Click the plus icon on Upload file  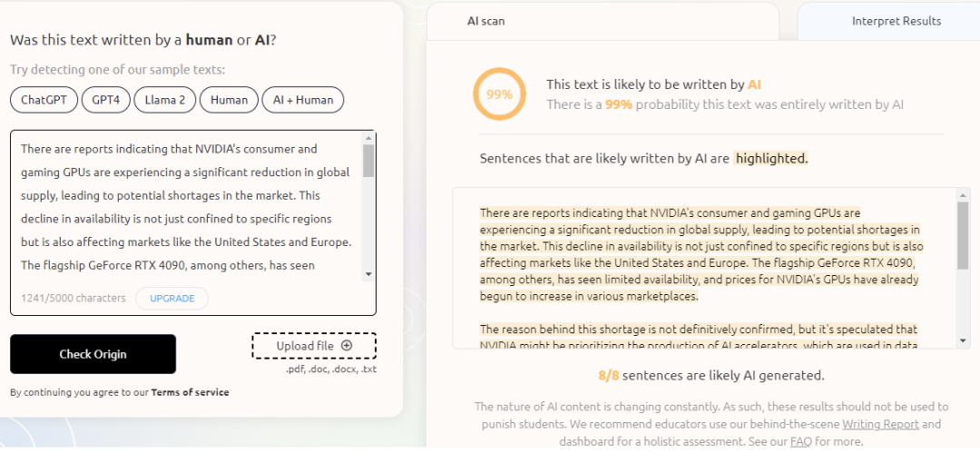point(347,346)
